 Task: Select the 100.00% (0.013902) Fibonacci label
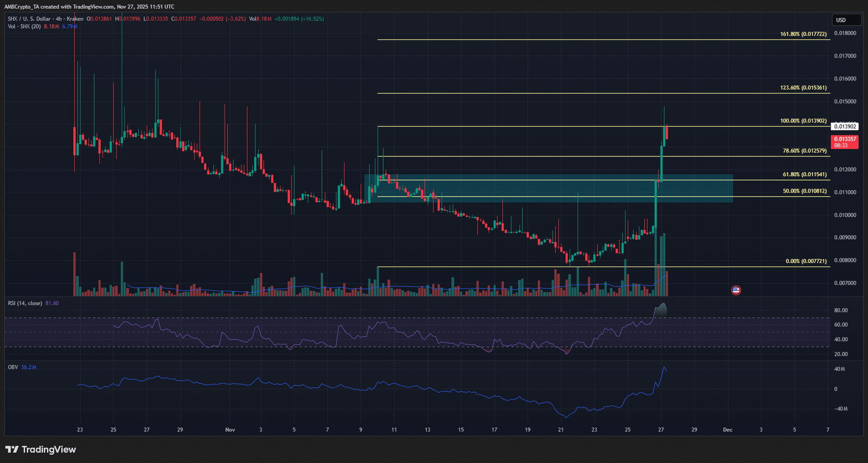pyautogui.click(x=803, y=121)
